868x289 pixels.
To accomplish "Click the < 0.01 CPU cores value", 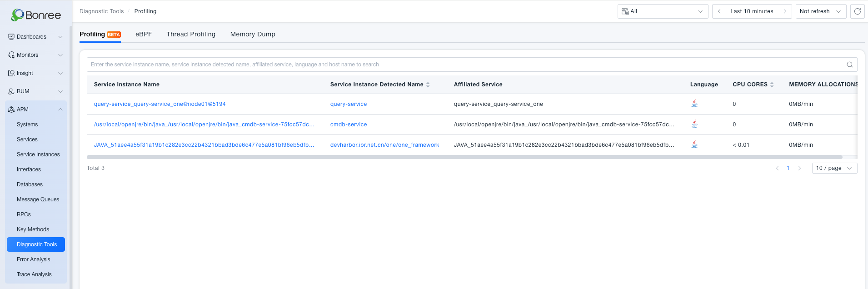I will coord(741,145).
